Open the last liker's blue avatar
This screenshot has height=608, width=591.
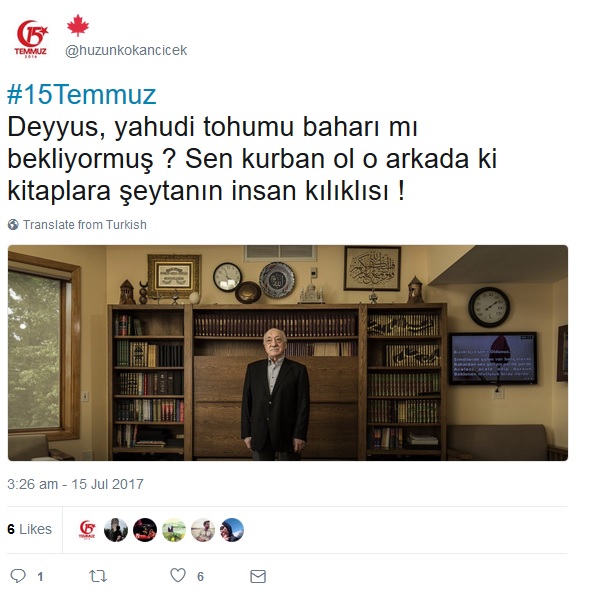(232, 530)
